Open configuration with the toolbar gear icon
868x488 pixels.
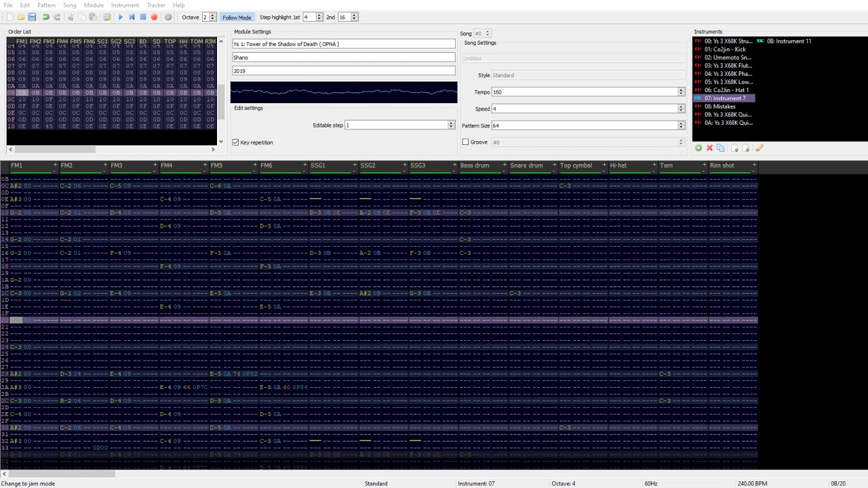[x=168, y=17]
